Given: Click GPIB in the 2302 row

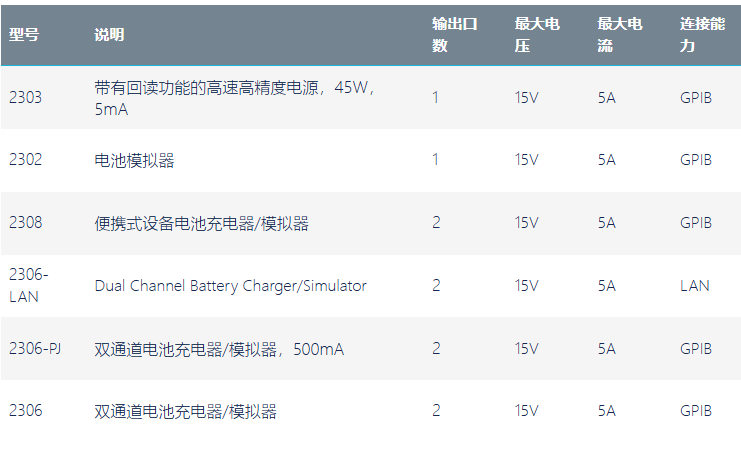Looking at the screenshot, I should point(696,160).
